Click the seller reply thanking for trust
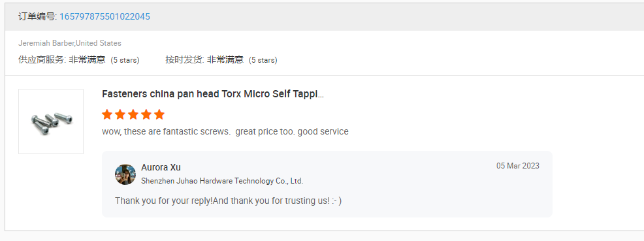 coord(229,201)
